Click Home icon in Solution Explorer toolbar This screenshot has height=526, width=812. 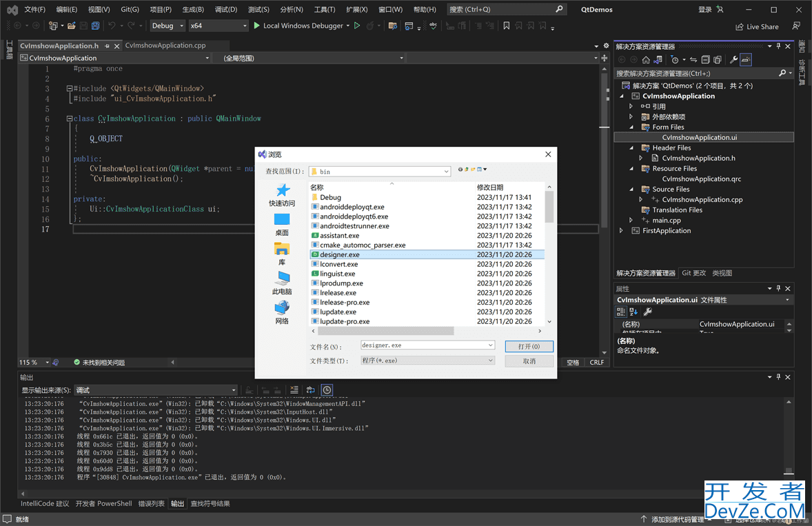point(646,59)
